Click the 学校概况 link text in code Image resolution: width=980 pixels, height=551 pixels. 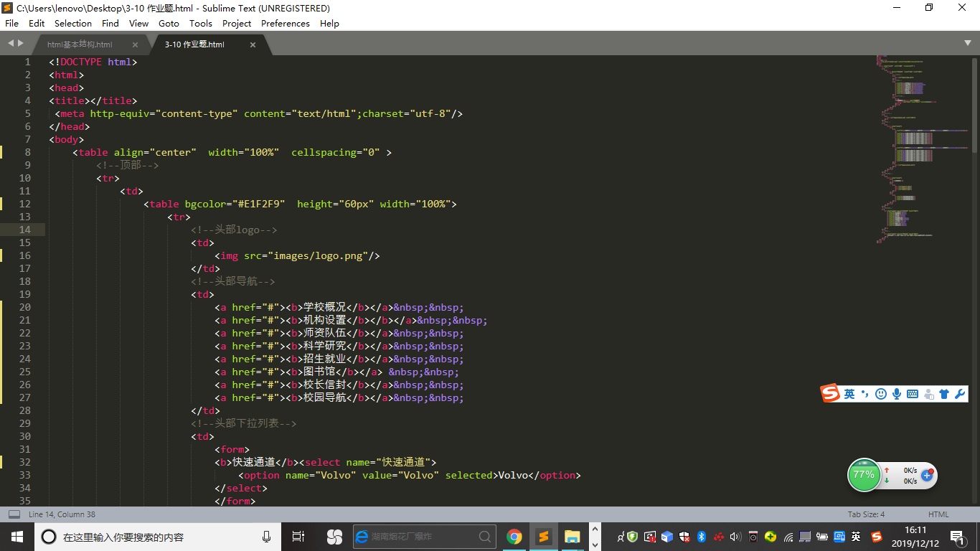(x=325, y=307)
